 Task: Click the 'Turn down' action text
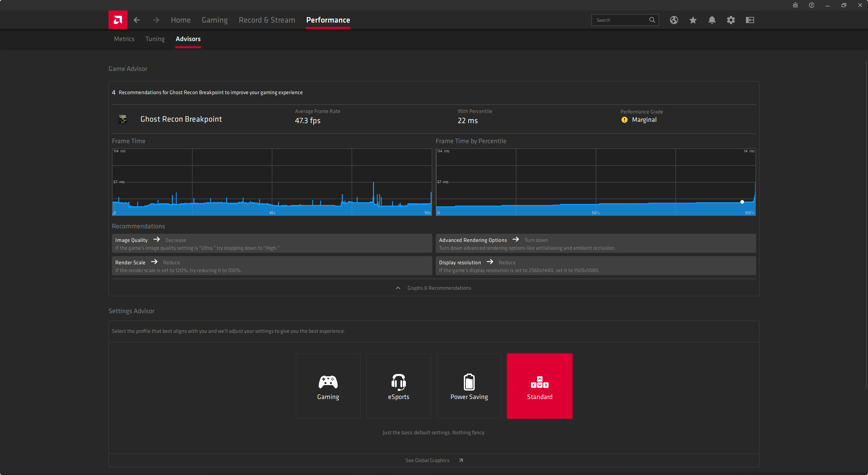click(x=536, y=240)
